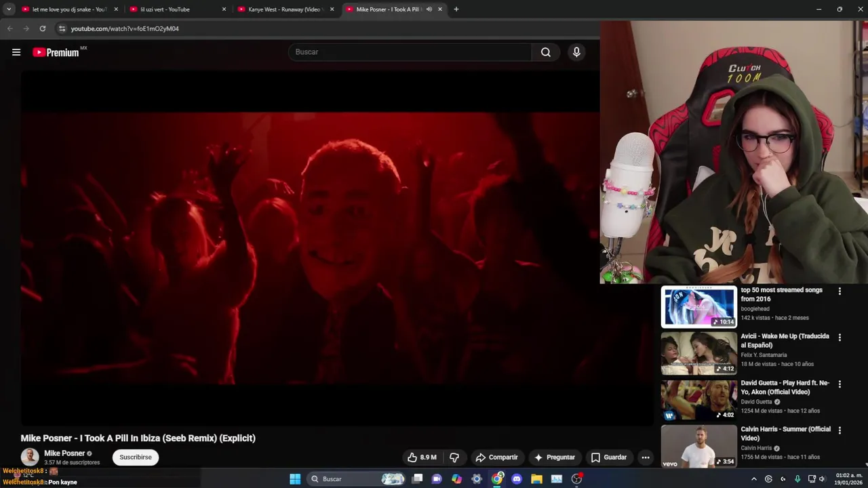Open David Guetta 'Play Hard' thumbnail
The image size is (868, 488).
[x=699, y=400]
